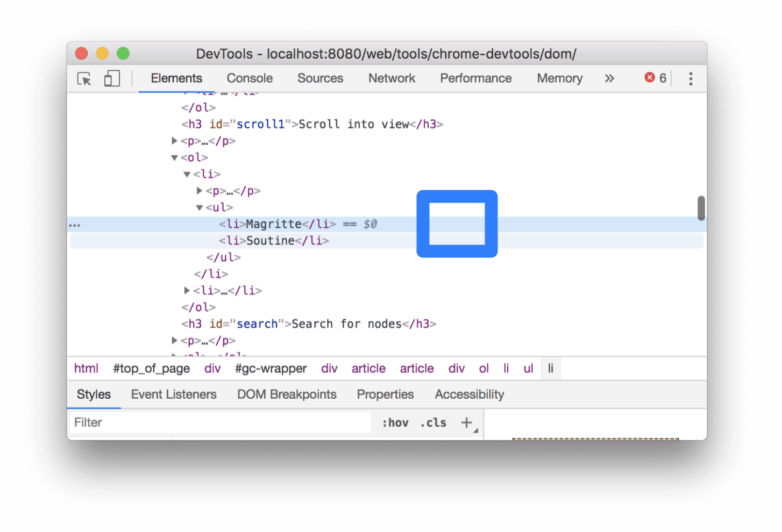Collapse the expanded ul node
Viewport: 782px width, 532px height.
pos(199,207)
